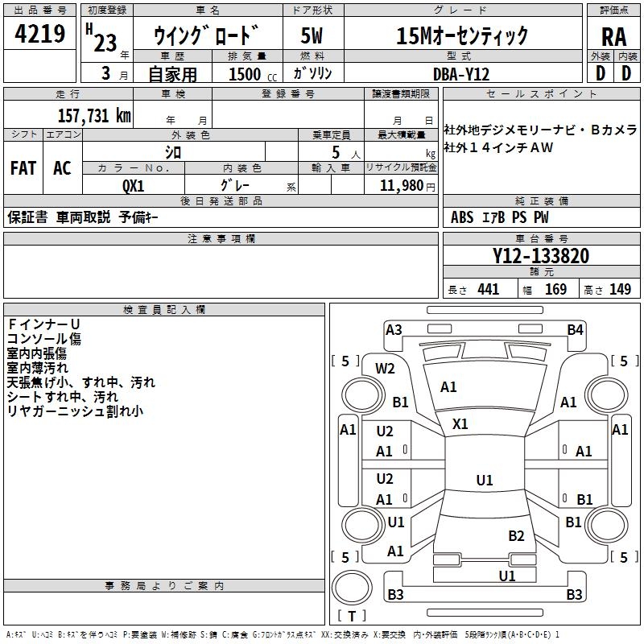Click the grade 15Mオーセンティック
644x644 pixels.
462,35
